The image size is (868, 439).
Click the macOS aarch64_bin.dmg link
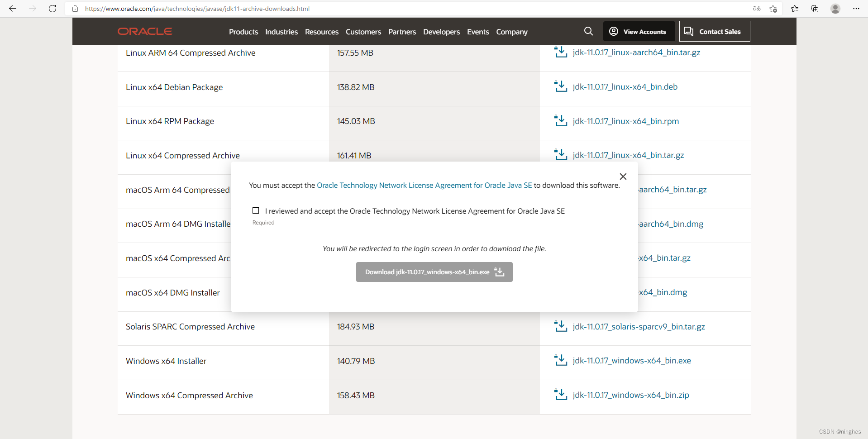pyautogui.click(x=671, y=224)
